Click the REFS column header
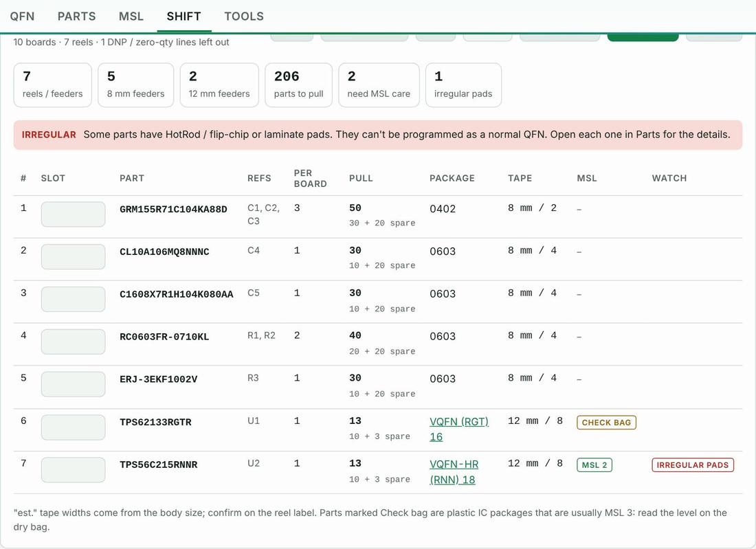Screen dimensions: 756x549 [x=259, y=178]
